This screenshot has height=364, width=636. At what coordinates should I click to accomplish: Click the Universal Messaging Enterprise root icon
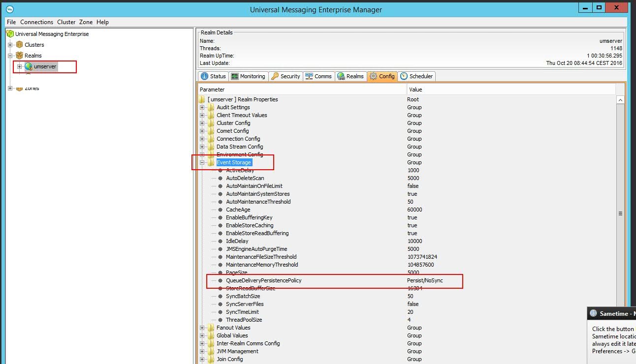coord(10,34)
